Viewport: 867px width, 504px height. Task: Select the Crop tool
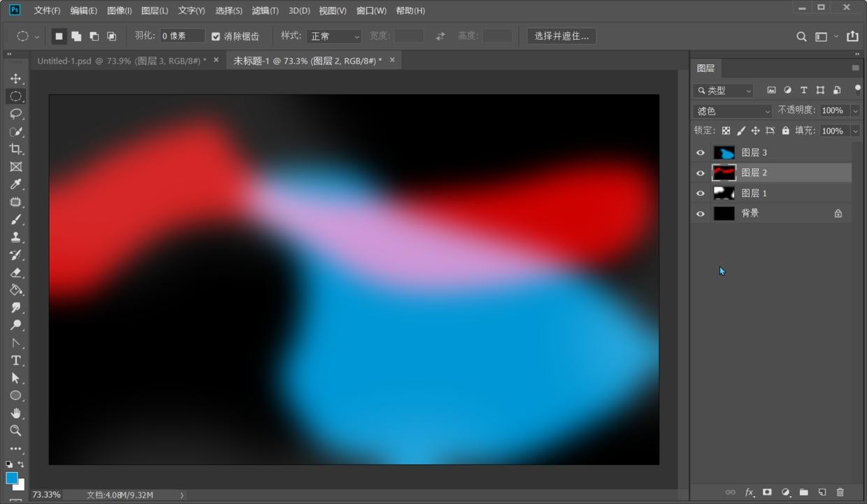click(15, 149)
